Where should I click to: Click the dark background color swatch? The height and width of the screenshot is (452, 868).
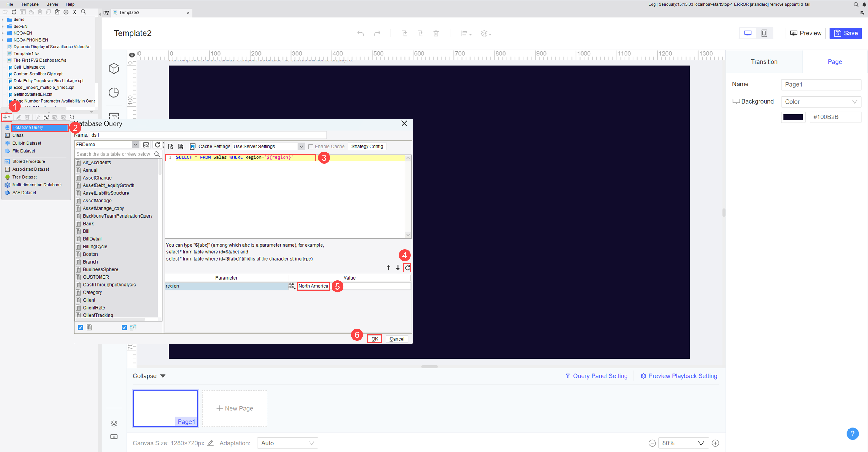[793, 117]
